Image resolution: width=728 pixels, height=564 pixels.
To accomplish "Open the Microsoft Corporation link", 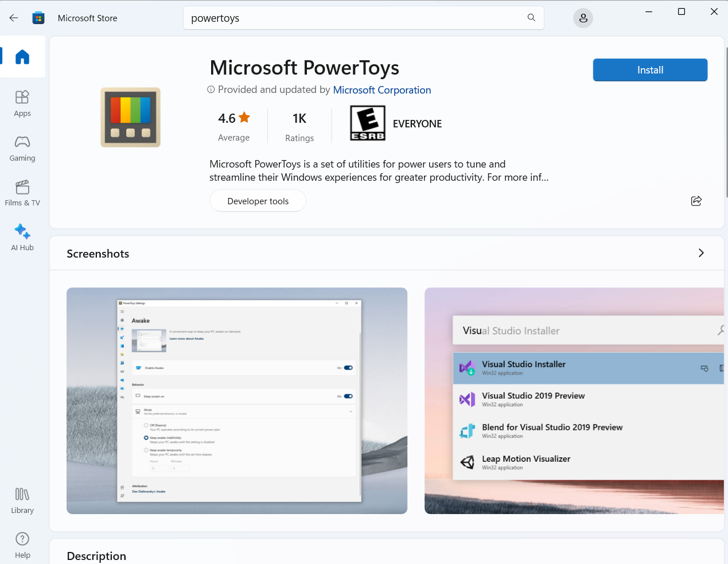I will click(381, 90).
